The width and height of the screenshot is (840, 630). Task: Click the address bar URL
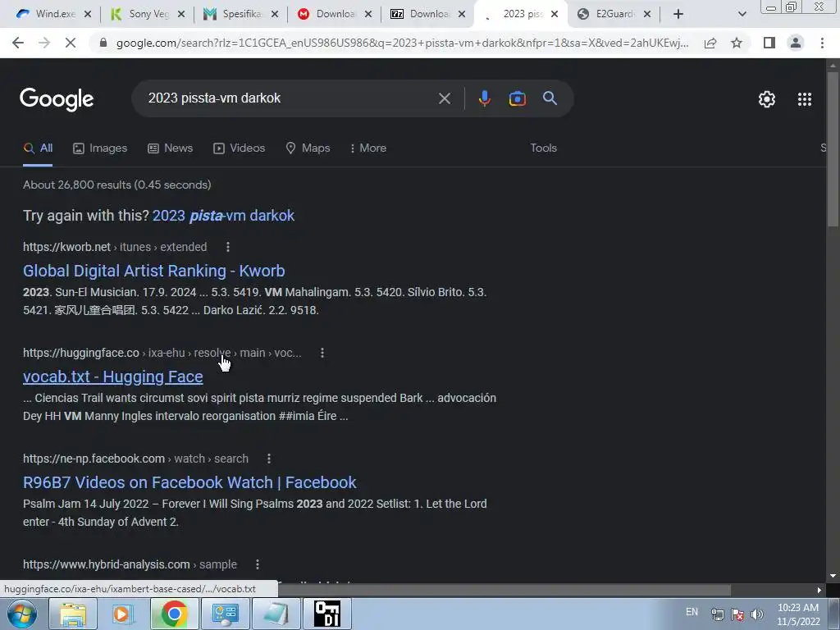(402, 43)
